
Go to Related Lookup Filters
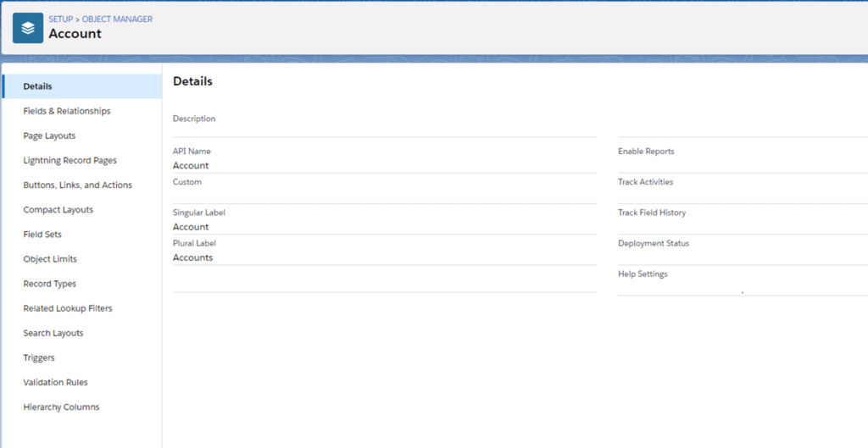click(x=68, y=308)
